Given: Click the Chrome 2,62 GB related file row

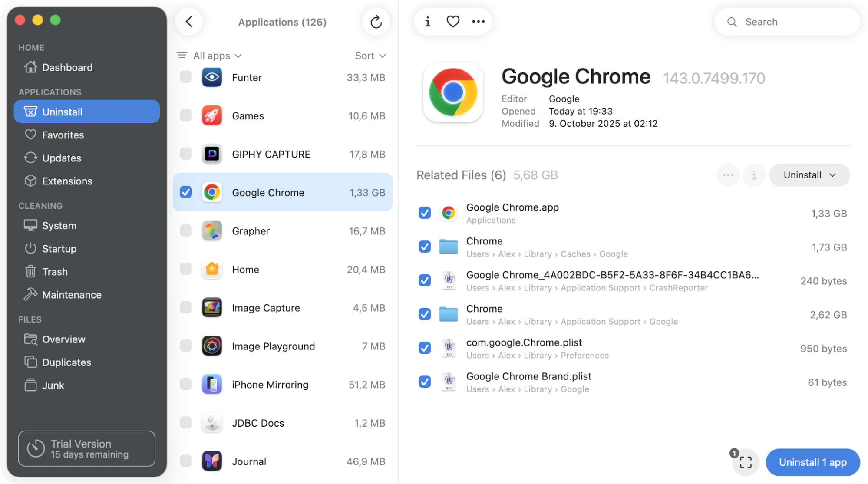Looking at the screenshot, I should point(633,314).
